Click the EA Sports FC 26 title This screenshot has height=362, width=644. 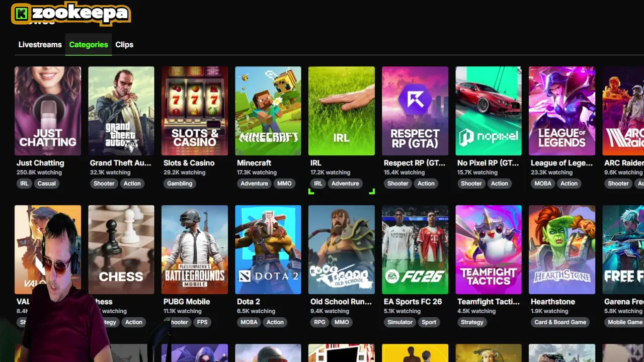[413, 302]
